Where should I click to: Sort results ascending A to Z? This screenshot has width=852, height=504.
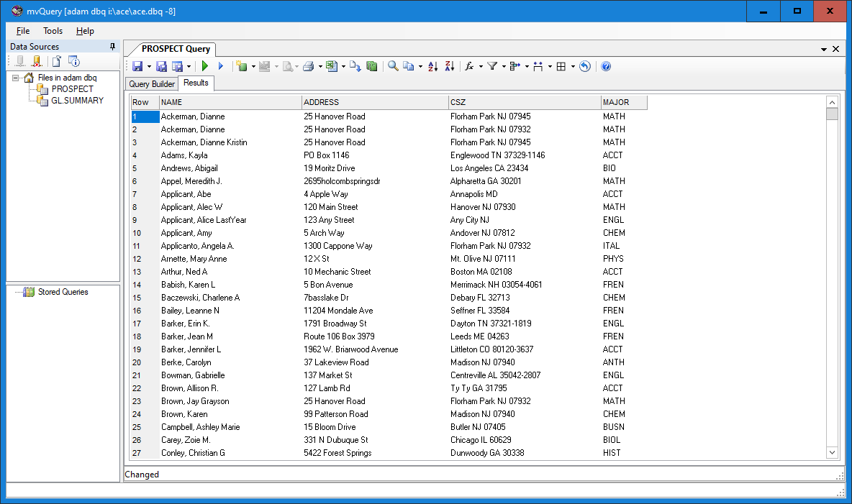432,66
